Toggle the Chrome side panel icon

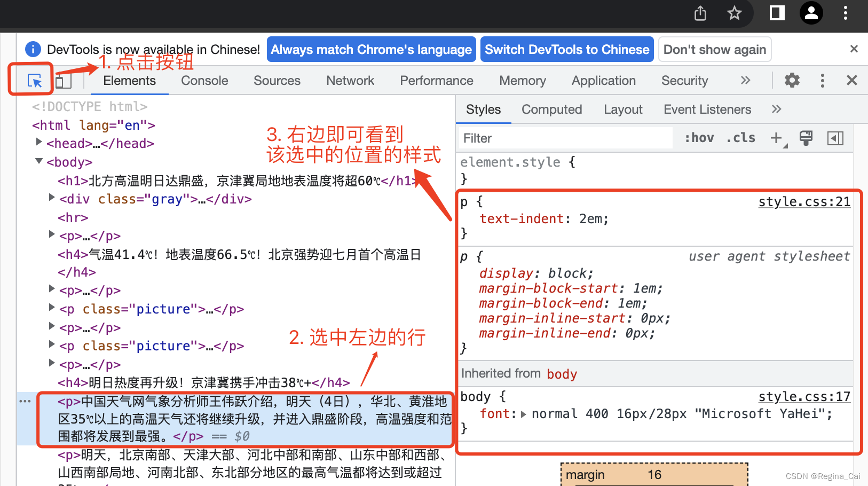(x=777, y=13)
